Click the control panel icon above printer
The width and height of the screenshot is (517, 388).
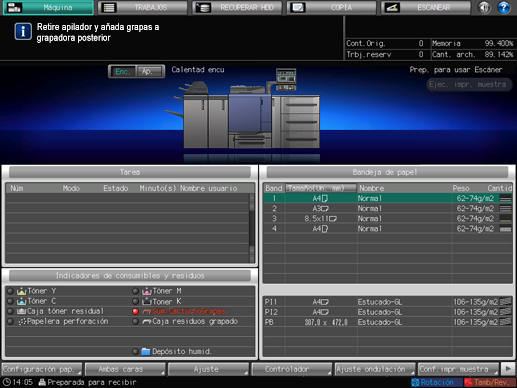tap(286, 79)
